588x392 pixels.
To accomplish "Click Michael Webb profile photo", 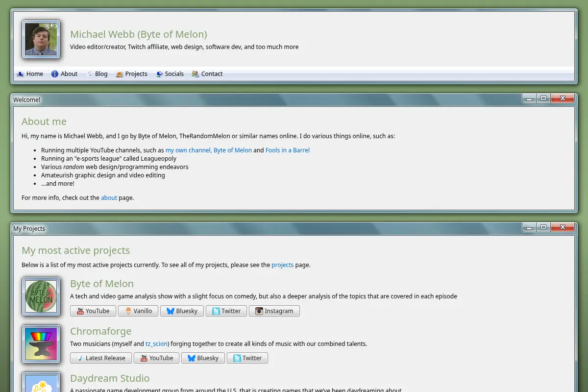I will pyautogui.click(x=41, y=39).
